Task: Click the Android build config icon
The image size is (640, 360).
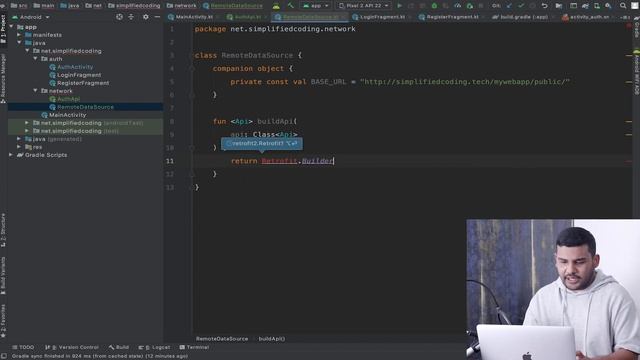Action: [x=276, y=6]
